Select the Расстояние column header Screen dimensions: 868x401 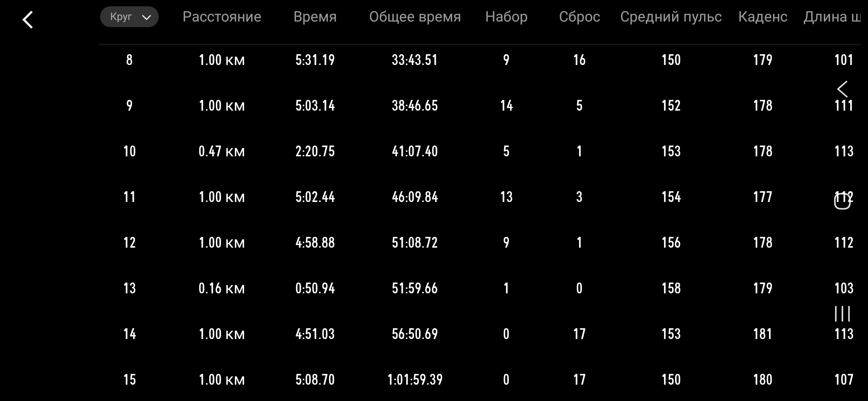click(x=222, y=17)
